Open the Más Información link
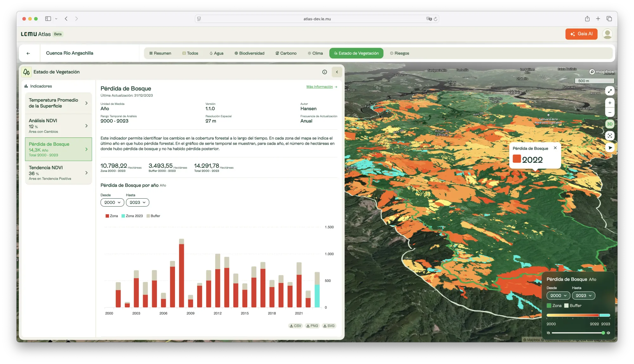Image resolution: width=634 pixels, height=364 pixels. pos(320,86)
